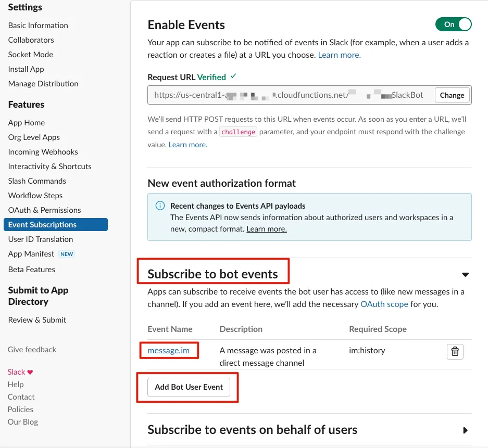The height and width of the screenshot is (448, 488).
Task: Navigate to Slash Commands
Action: 37,181
